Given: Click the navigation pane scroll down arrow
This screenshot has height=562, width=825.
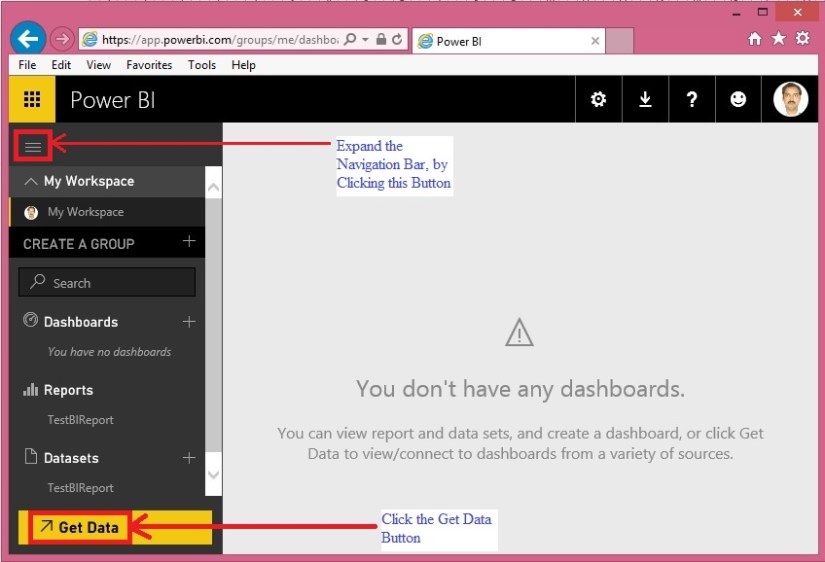Looking at the screenshot, I should [214, 475].
